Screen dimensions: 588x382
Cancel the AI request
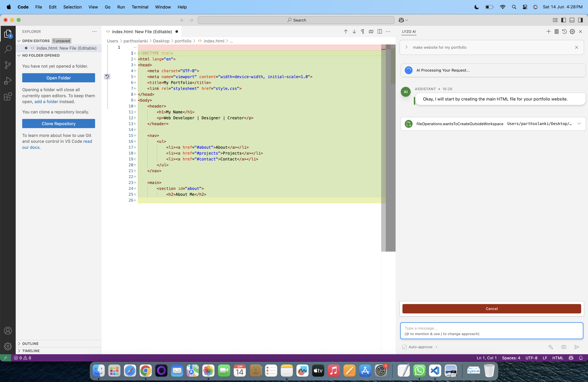tap(492, 309)
